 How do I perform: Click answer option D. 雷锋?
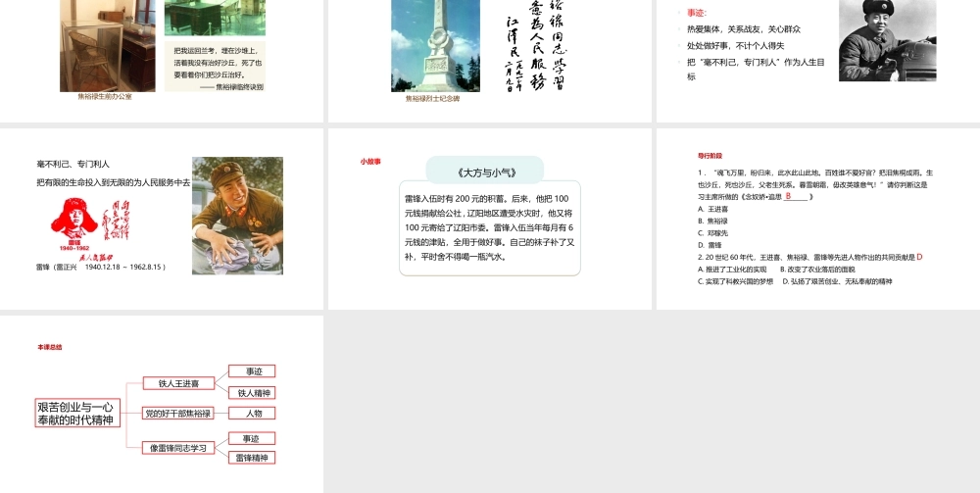pyautogui.click(x=710, y=245)
